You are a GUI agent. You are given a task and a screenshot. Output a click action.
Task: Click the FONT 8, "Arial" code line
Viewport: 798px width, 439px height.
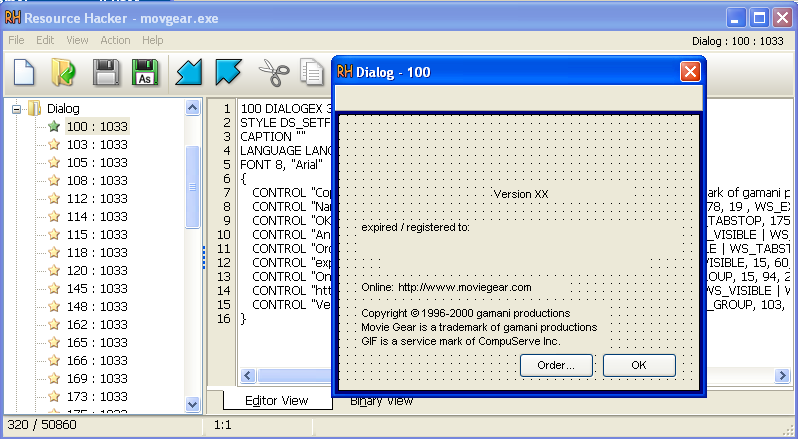[x=281, y=165]
